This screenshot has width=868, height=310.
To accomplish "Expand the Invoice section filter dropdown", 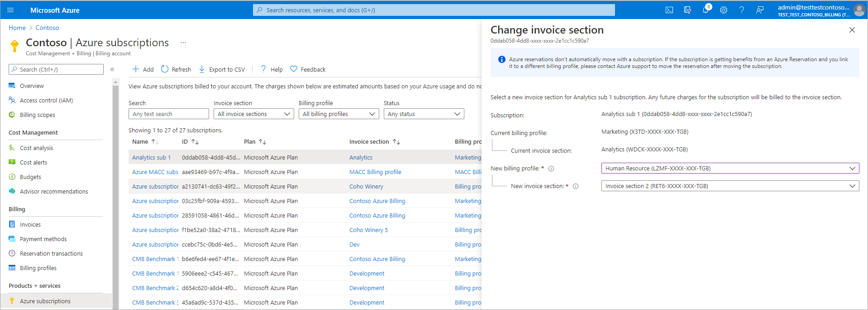I will [253, 114].
